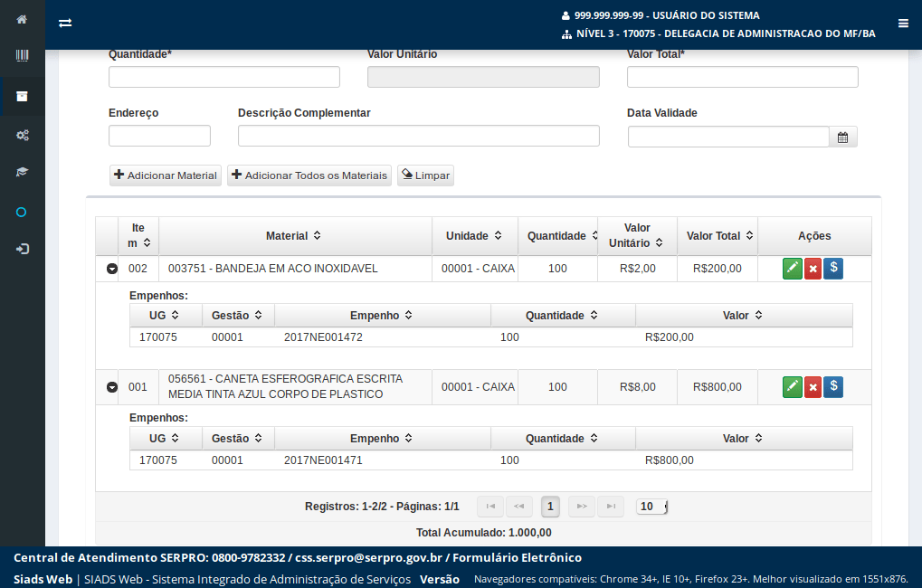Screen dimensions: 922x588
Task: Click the blue circle sidebar icon
Action: tap(21, 213)
